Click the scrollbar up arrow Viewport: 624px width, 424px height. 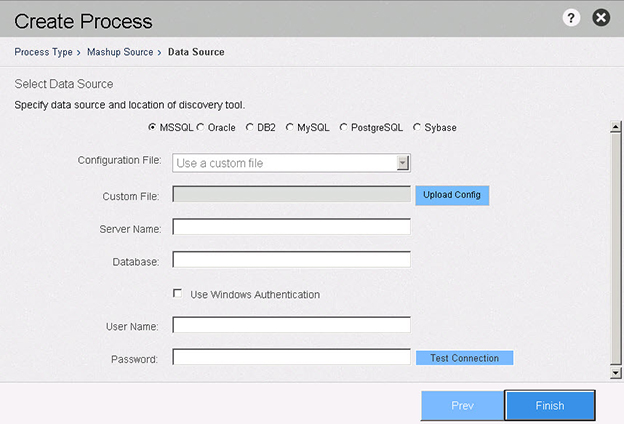[x=616, y=127]
